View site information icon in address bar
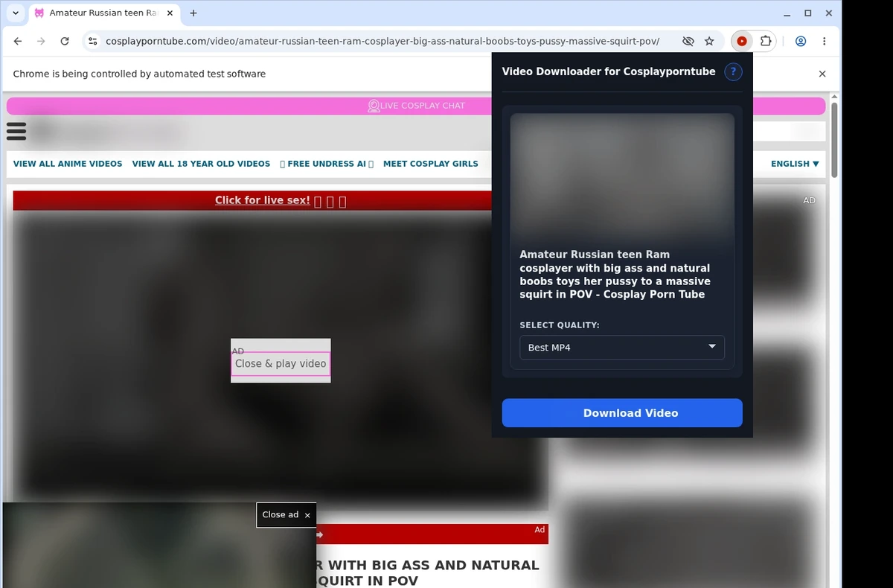This screenshot has height=588, width=893. [x=92, y=42]
